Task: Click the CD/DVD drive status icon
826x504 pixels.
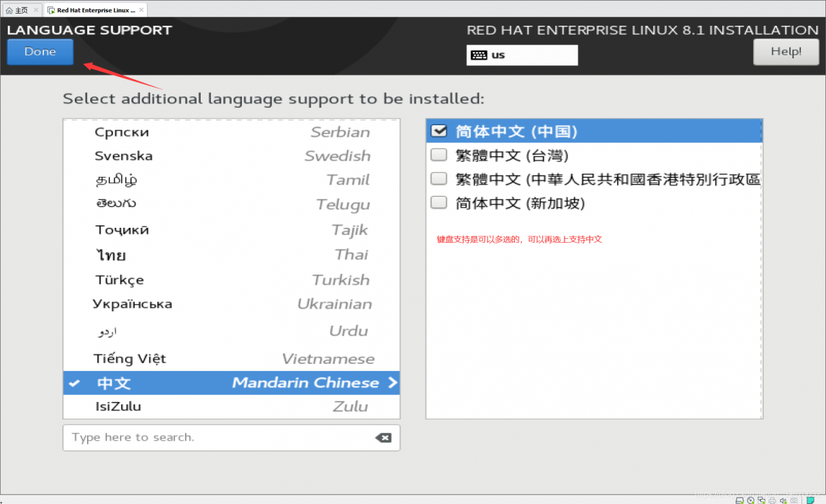Action: [750, 500]
